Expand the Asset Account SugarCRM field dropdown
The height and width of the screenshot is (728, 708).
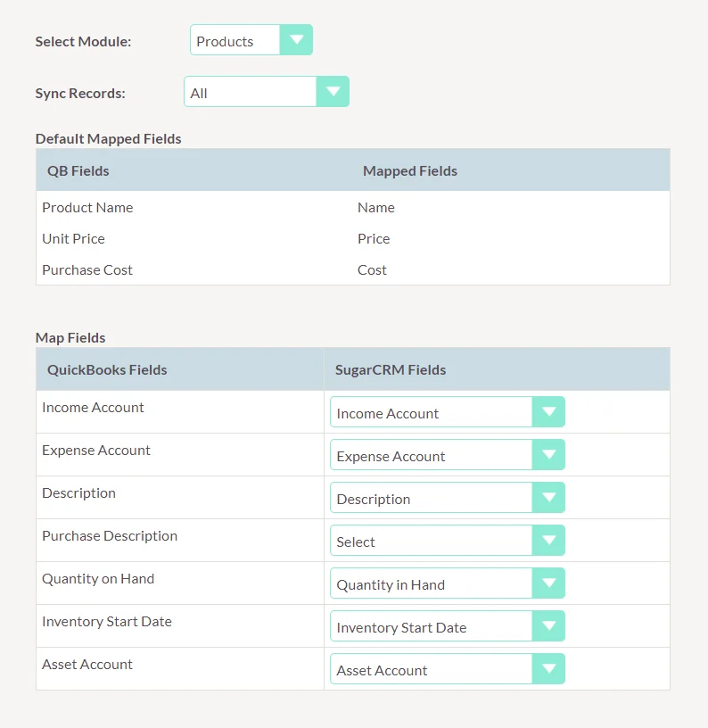coord(447,669)
